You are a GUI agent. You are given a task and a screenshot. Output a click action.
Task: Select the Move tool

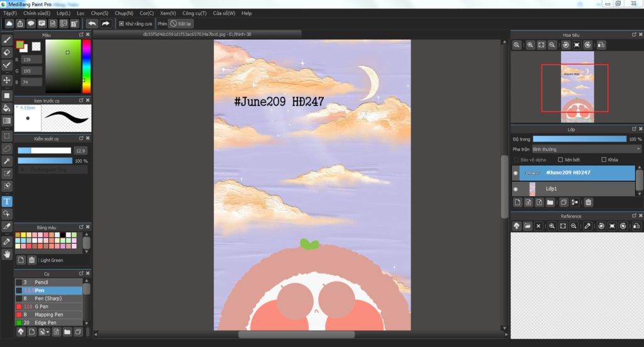pos(6,80)
